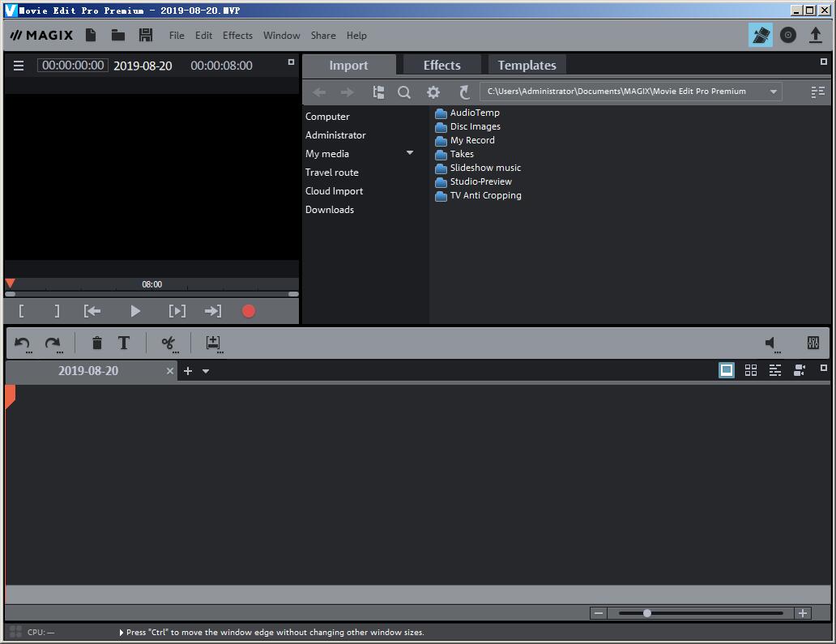This screenshot has width=836, height=644.
Task: Click the timeline zoom slider handle
Action: pyautogui.click(x=646, y=613)
